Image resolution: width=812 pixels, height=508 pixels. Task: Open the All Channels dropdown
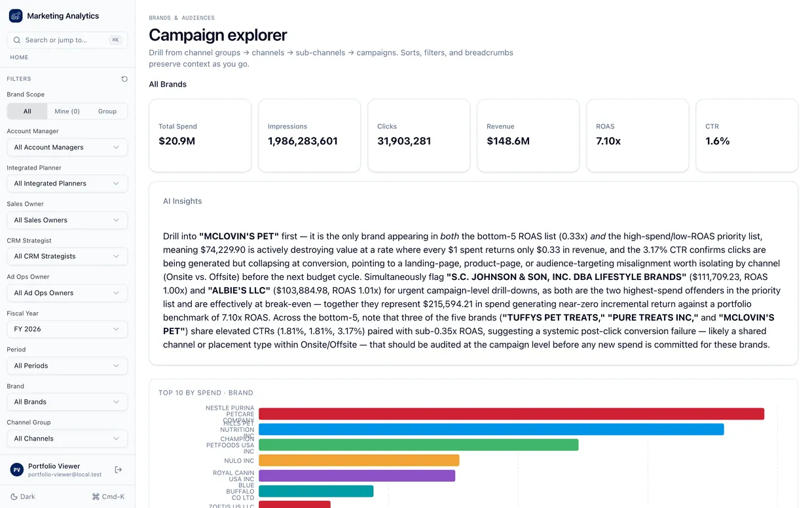tap(67, 439)
